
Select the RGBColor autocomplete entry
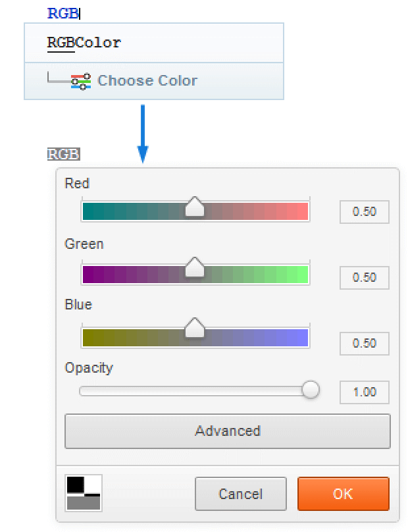point(84,43)
